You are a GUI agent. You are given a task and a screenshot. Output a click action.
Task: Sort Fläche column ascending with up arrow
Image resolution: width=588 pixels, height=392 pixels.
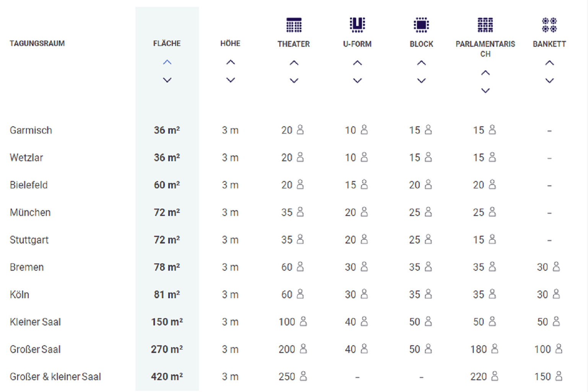point(167,62)
